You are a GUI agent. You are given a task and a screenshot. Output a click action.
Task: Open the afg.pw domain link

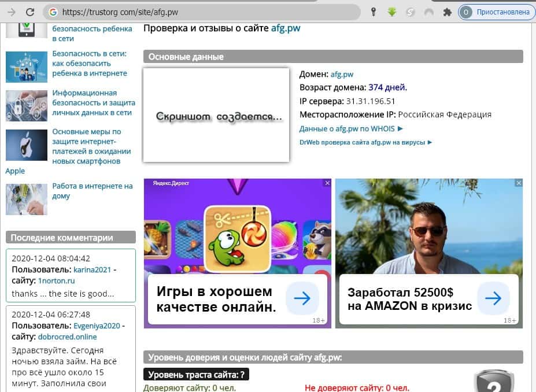(342, 74)
